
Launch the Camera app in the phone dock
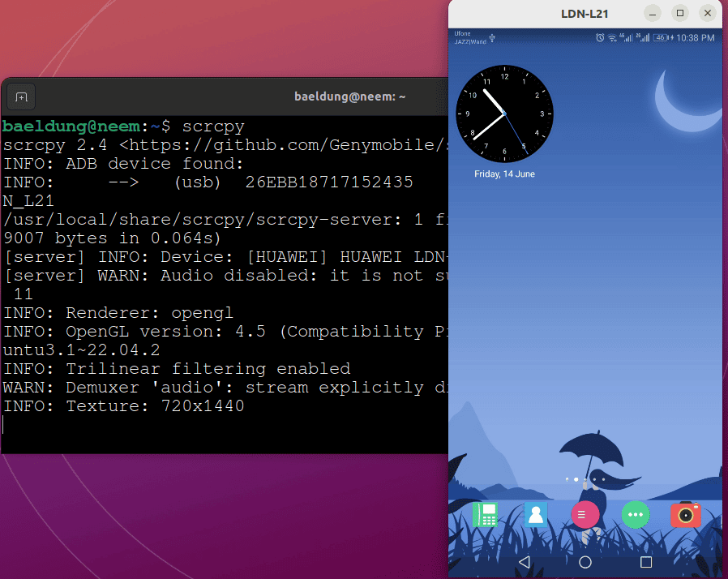click(686, 514)
